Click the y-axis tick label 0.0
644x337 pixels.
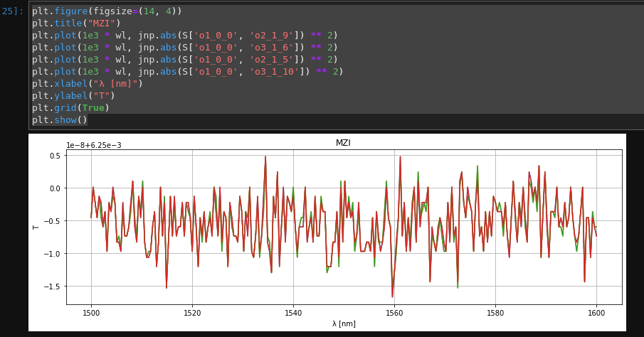55,188
